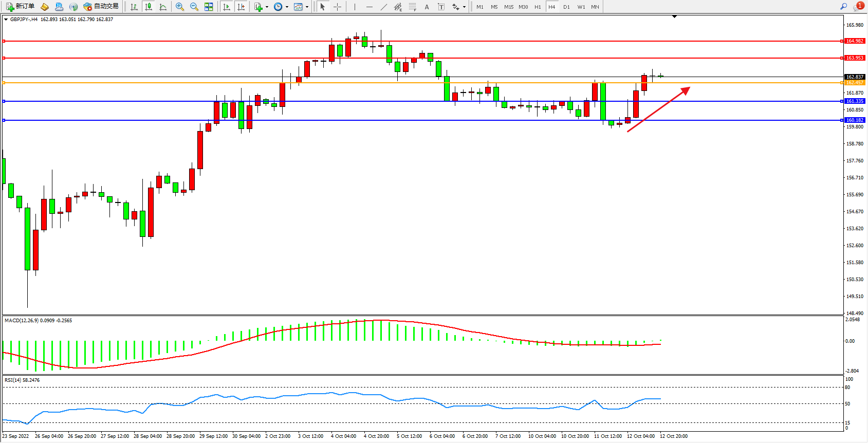
Task: Open indicators list dropdown arrow
Action: (267, 7)
